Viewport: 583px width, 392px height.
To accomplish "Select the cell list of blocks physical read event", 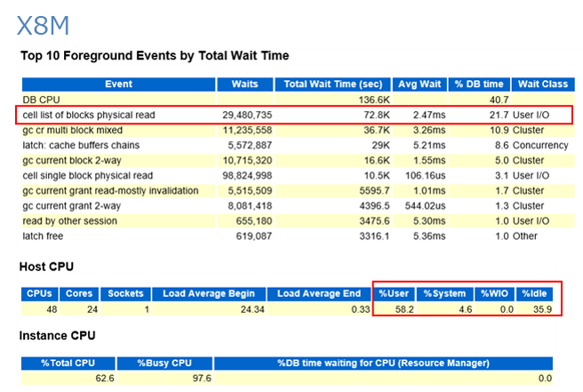I will (x=88, y=116).
